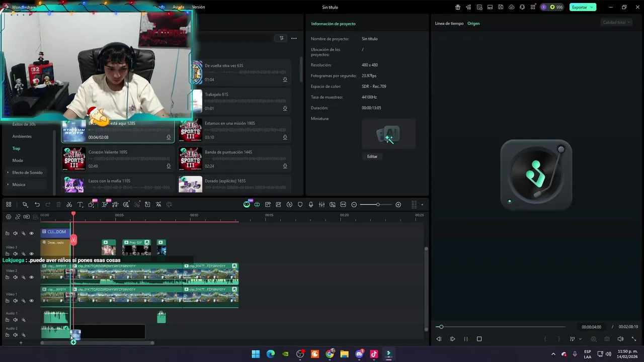
Task: Click the timeline horizontal scrollbar
Action: tap(97, 343)
